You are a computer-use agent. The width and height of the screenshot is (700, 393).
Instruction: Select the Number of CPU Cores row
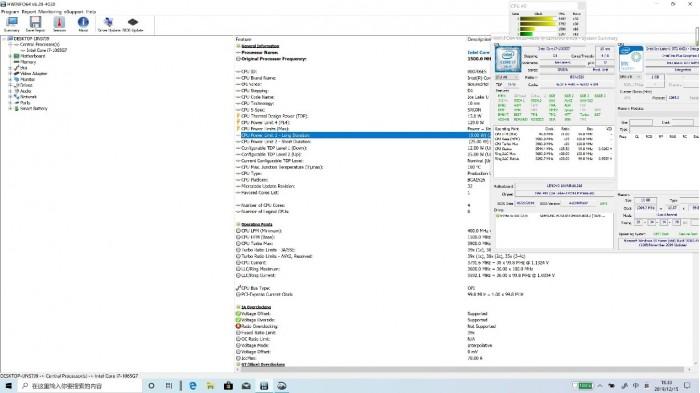pyautogui.click(x=363, y=205)
